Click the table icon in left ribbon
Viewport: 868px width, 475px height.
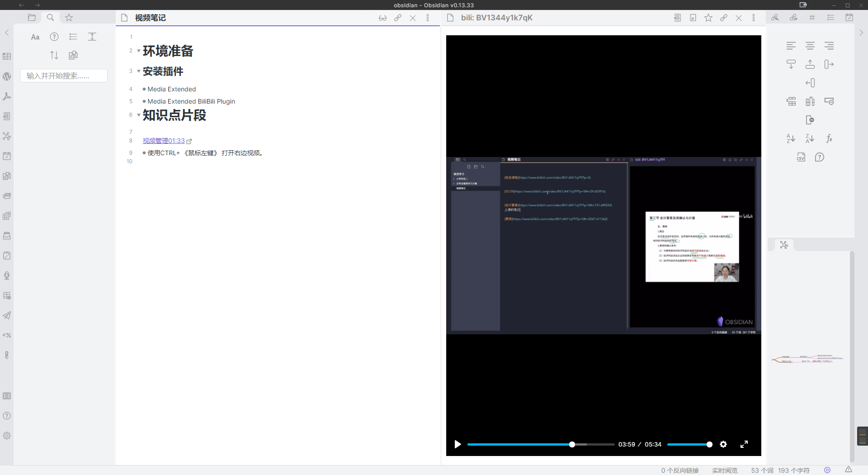pyautogui.click(x=7, y=57)
